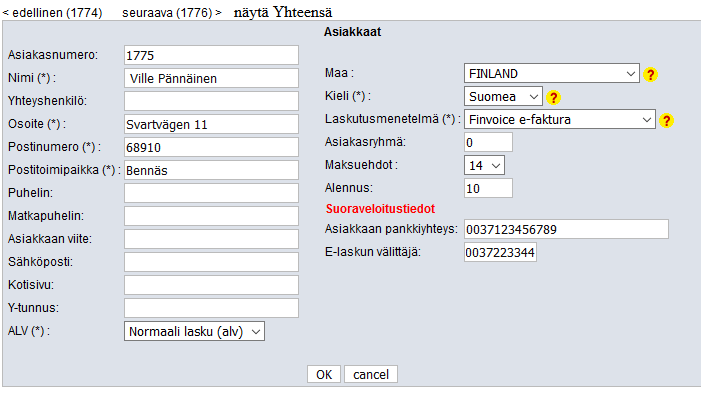Screen dimensions: 701x395
Task: Go to edellinen (1774) customer
Action: pos(52,13)
